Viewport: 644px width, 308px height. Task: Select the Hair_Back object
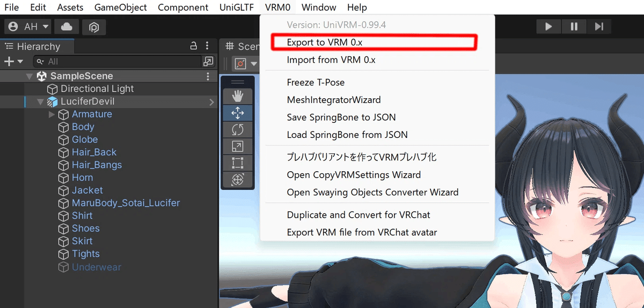pos(94,152)
